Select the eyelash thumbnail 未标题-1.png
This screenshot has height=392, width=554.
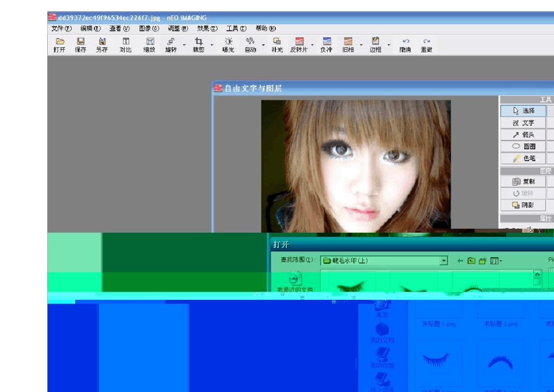[439, 308]
